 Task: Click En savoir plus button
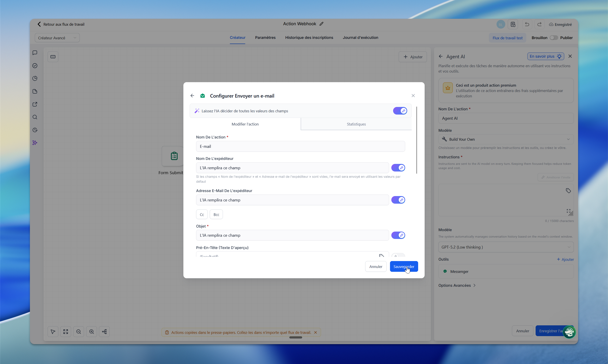pyautogui.click(x=545, y=56)
